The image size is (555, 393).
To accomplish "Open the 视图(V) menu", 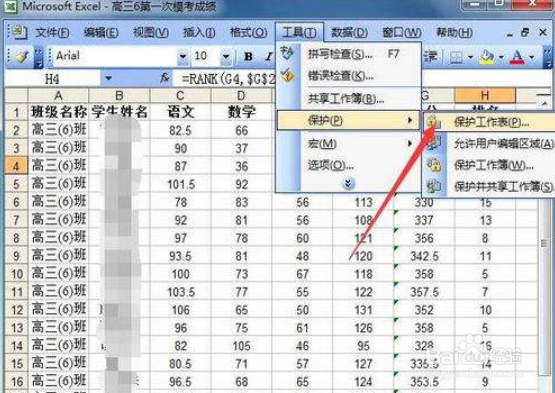I will (x=150, y=33).
